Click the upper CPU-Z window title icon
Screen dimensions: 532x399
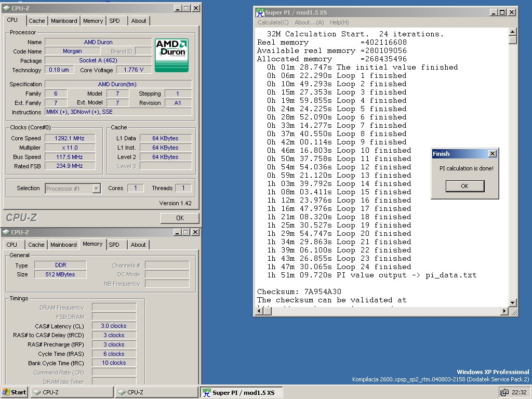click(6, 8)
